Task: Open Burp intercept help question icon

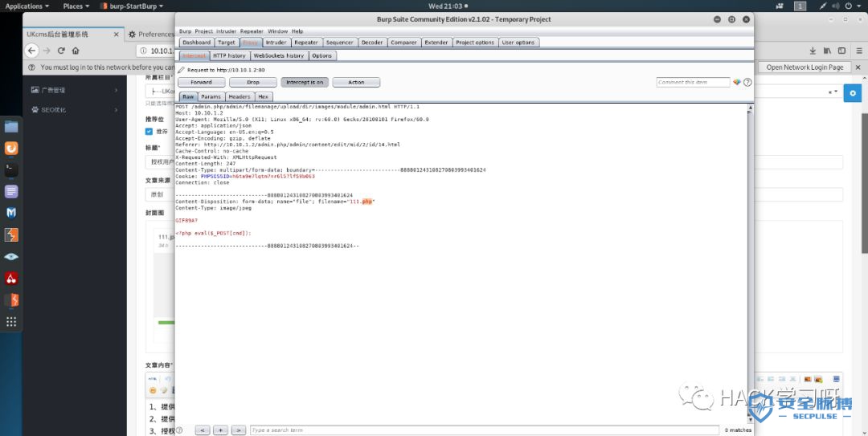Action: tap(747, 82)
